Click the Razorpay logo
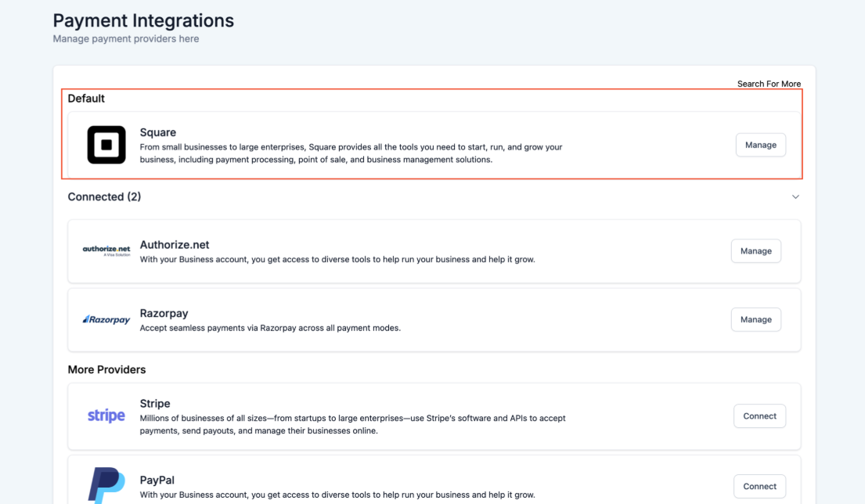The height and width of the screenshot is (504, 865). (x=106, y=319)
